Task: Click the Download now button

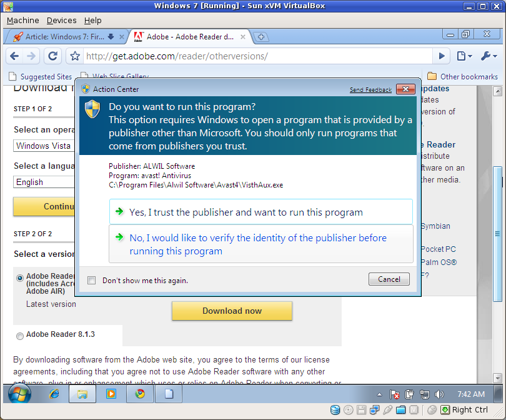Action: [232, 311]
